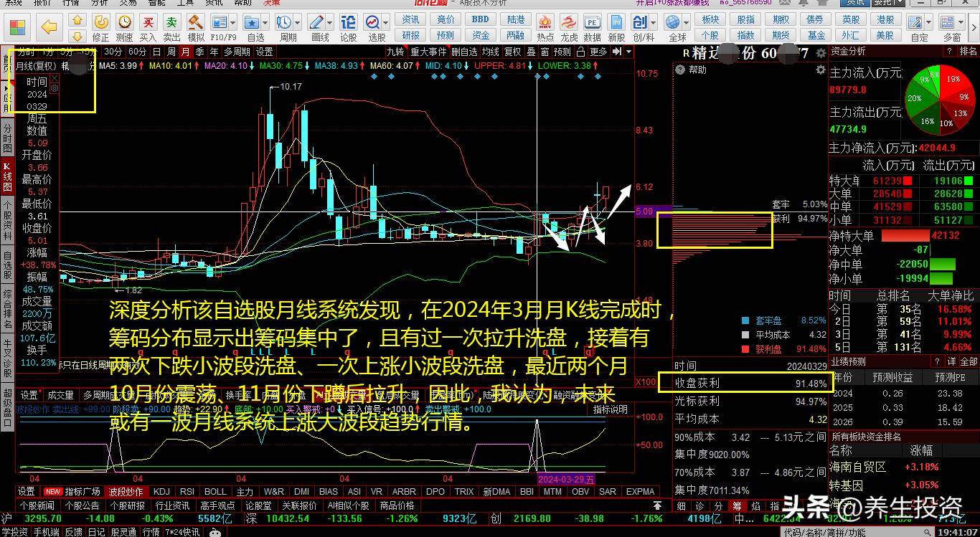Viewport: 980px width, 537px height.
Task: Open the 论股堂 tab
Action: pyautogui.click(x=259, y=505)
